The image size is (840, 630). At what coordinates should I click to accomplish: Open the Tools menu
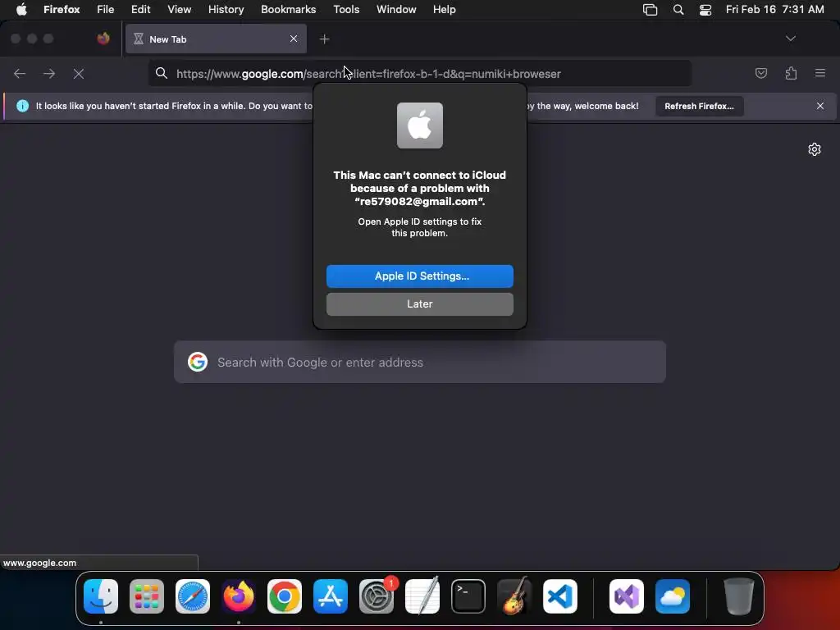click(x=346, y=9)
